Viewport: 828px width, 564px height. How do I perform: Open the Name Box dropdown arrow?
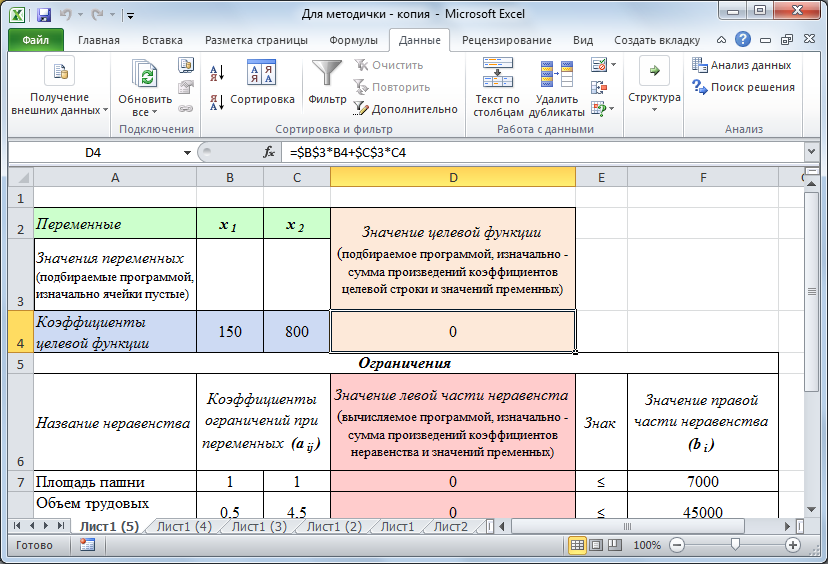(187, 153)
